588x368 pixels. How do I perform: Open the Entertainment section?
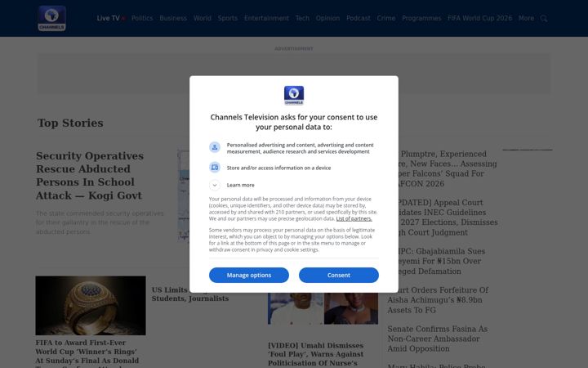pyautogui.click(x=266, y=18)
